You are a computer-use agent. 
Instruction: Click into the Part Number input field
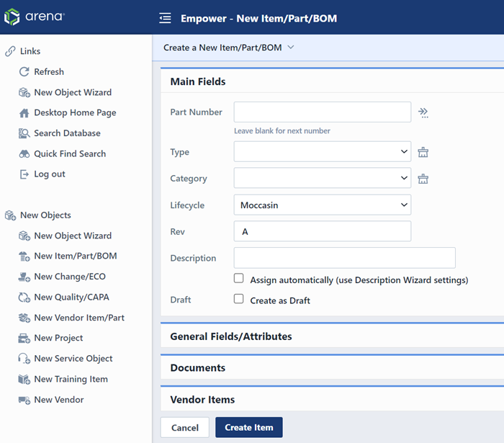322,112
